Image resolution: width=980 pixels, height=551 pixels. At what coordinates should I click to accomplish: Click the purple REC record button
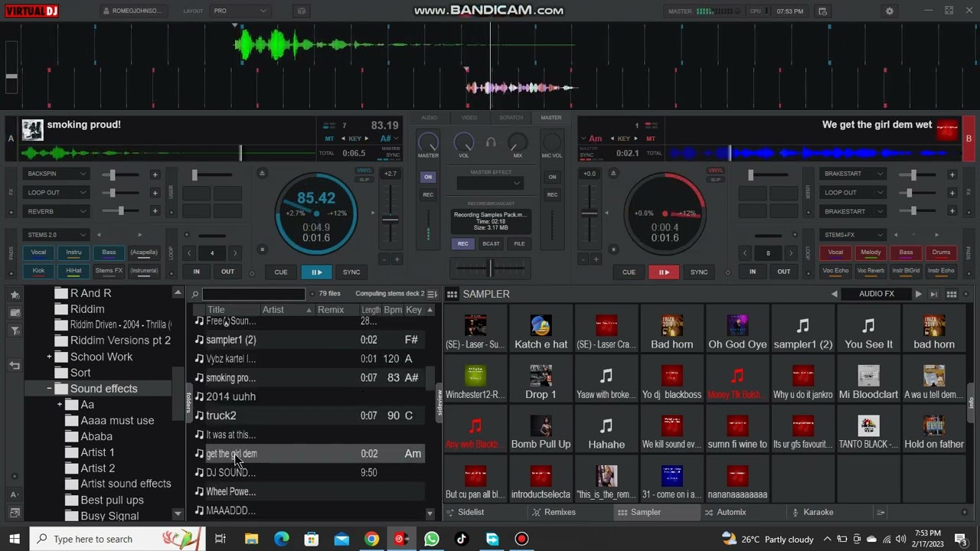(x=462, y=243)
